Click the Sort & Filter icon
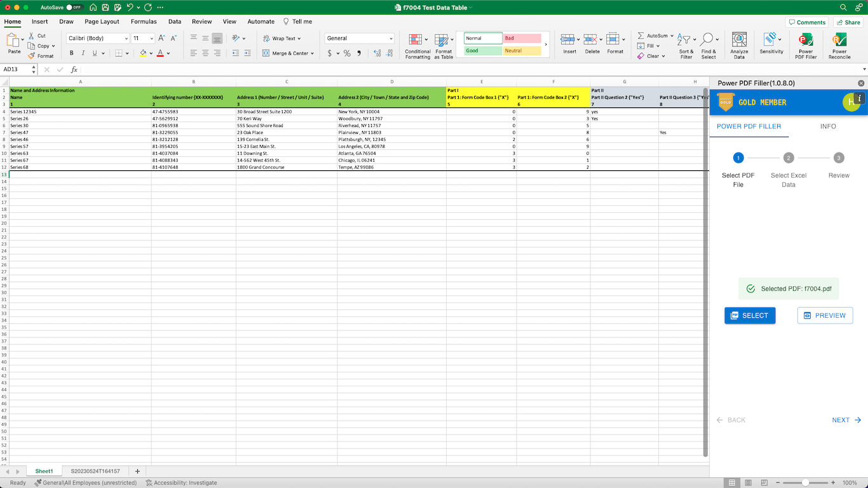 pyautogui.click(x=686, y=43)
